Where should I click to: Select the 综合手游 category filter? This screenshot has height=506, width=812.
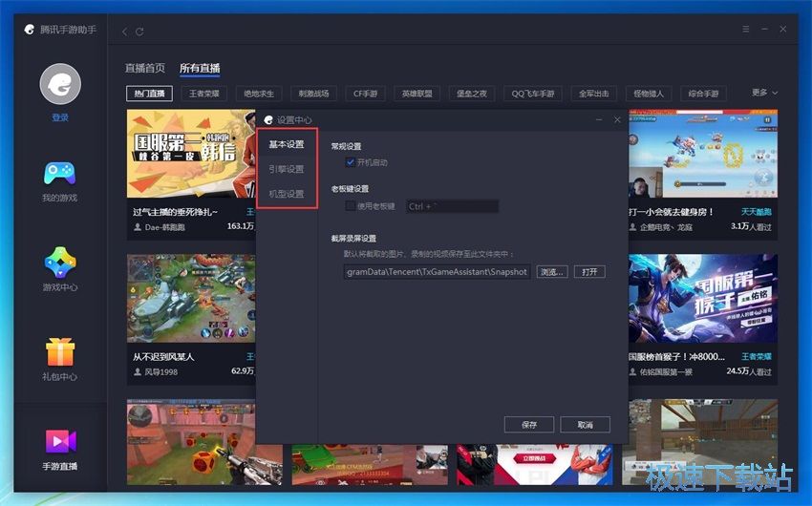[x=703, y=94]
